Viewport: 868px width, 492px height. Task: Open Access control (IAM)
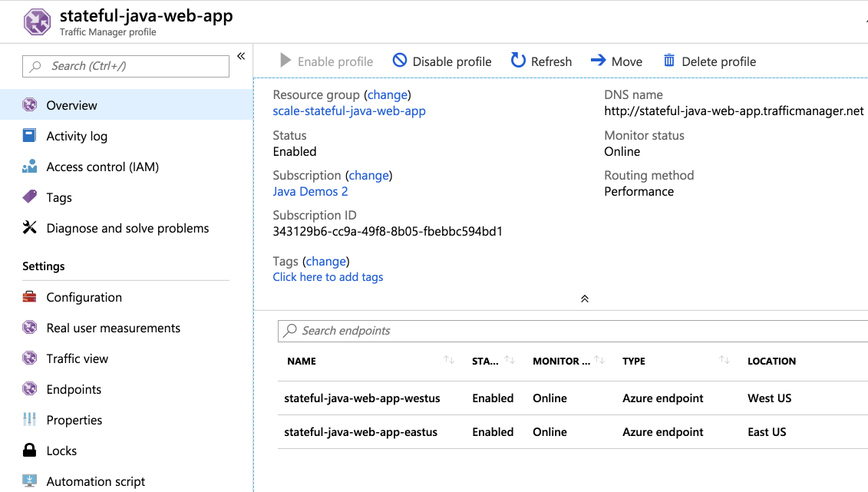[x=102, y=167]
